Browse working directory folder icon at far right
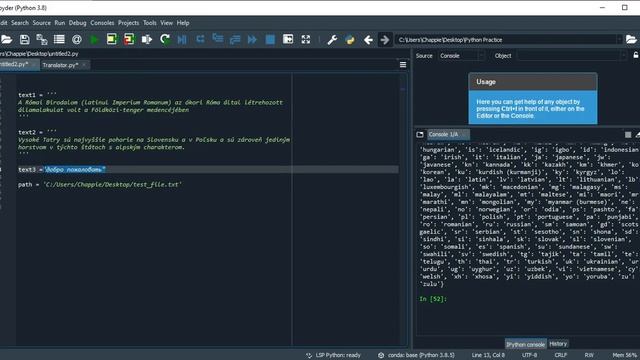 631,40
